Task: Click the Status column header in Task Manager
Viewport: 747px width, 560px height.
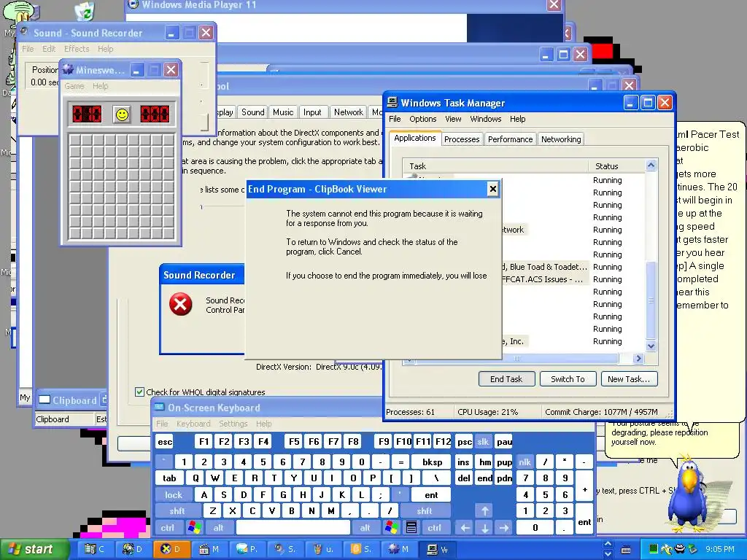Action: [616, 166]
